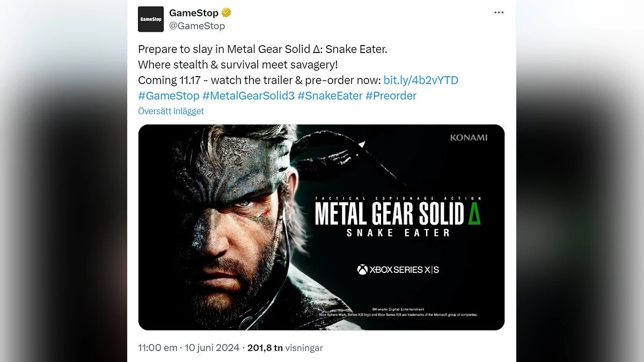Click the XBOX SERIES X|S text in image
Image resolution: width=644 pixels, height=362 pixels.
click(404, 270)
